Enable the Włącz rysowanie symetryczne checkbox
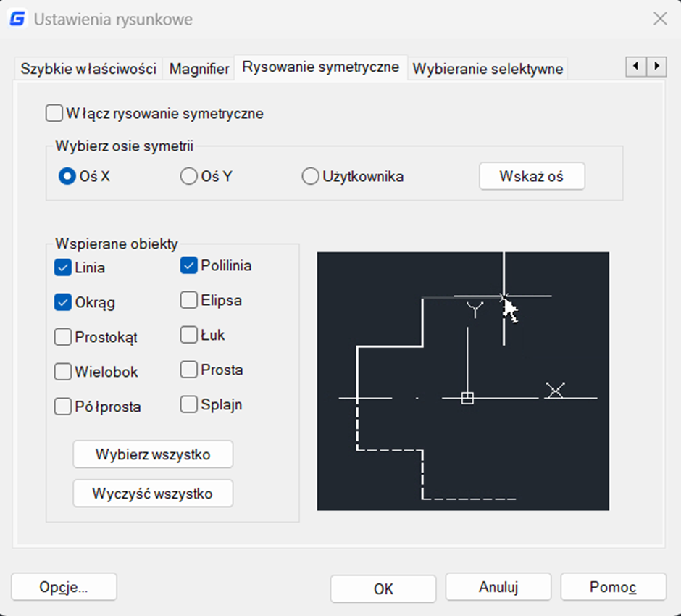 pos(54,113)
